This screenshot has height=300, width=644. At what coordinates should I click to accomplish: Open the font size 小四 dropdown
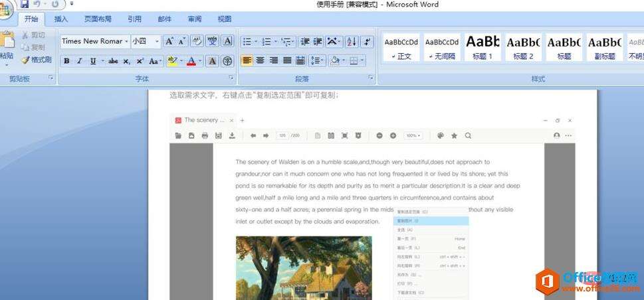click(146, 41)
